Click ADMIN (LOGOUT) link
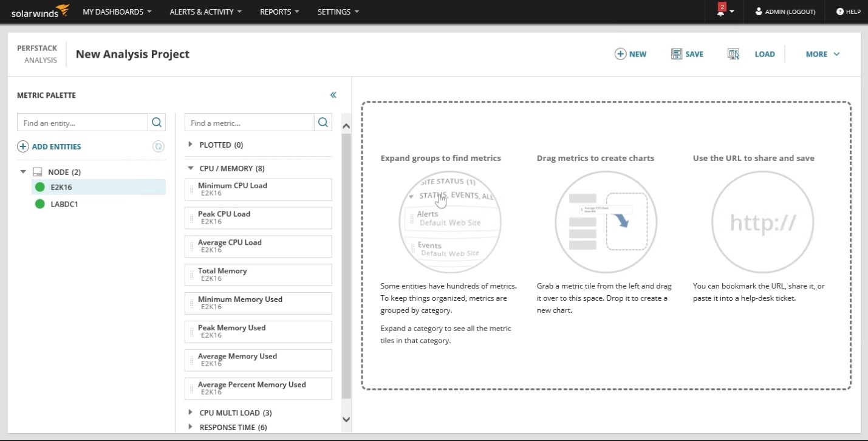The width and height of the screenshot is (868, 441). click(x=790, y=12)
